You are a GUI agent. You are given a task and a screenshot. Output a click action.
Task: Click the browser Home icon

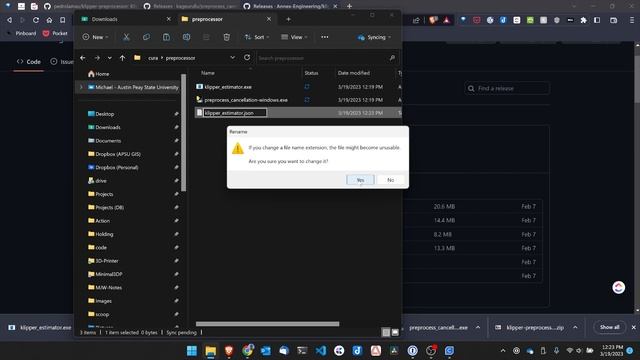point(49,20)
